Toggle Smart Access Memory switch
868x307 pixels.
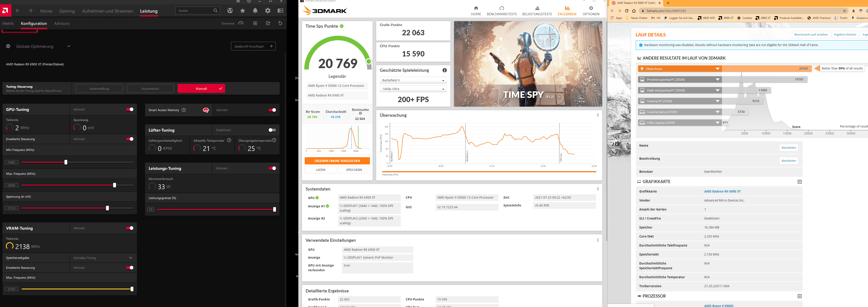point(272,110)
